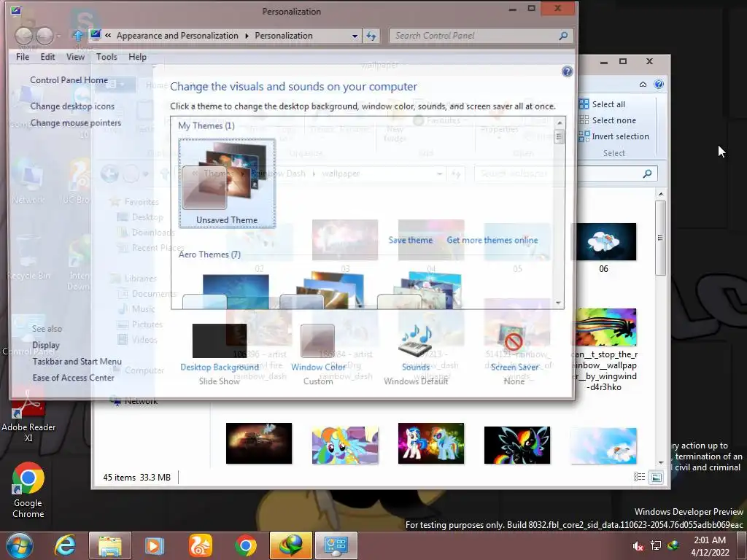Click the muted volume tray icon
Screen dimensions: 747x560
click(x=638, y=545)
